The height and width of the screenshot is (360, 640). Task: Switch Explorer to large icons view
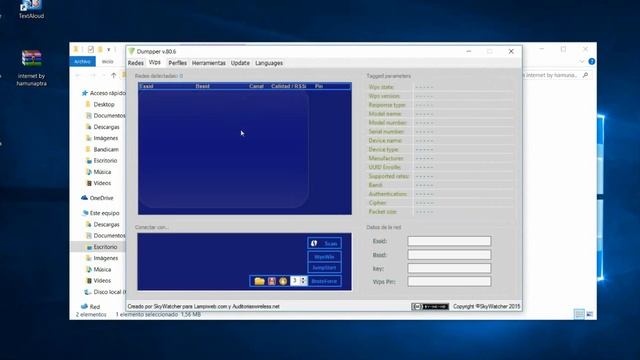[x=590, y=314]
